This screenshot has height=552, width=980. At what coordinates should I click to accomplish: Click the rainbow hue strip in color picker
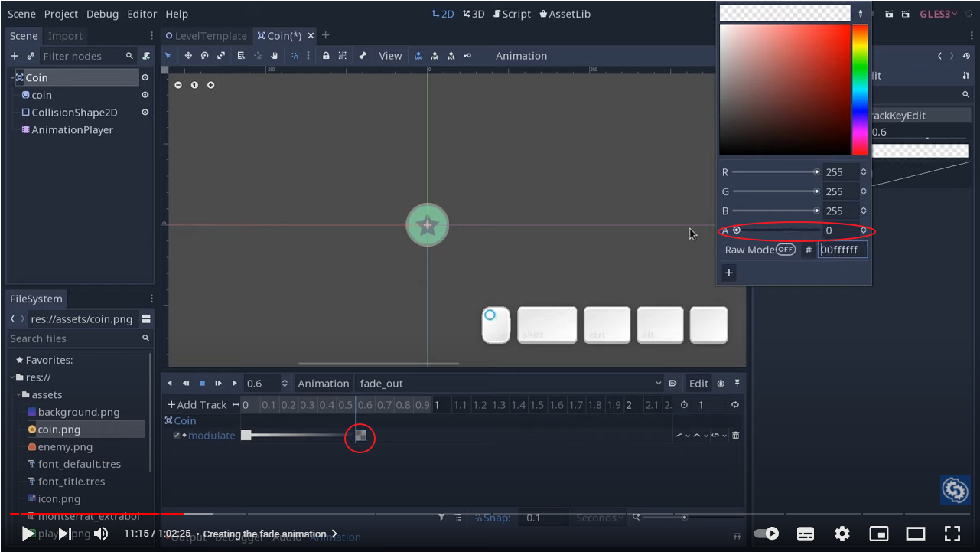point(860,90)
